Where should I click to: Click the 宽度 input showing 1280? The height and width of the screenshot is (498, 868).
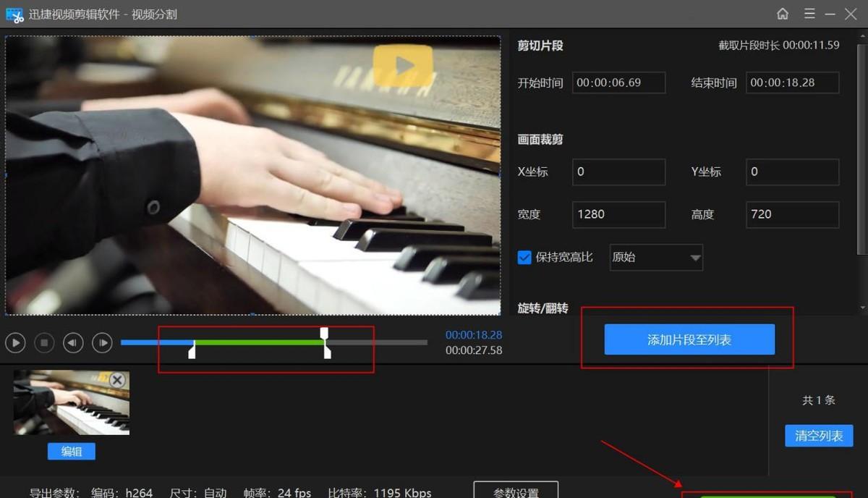pos(618,214)
